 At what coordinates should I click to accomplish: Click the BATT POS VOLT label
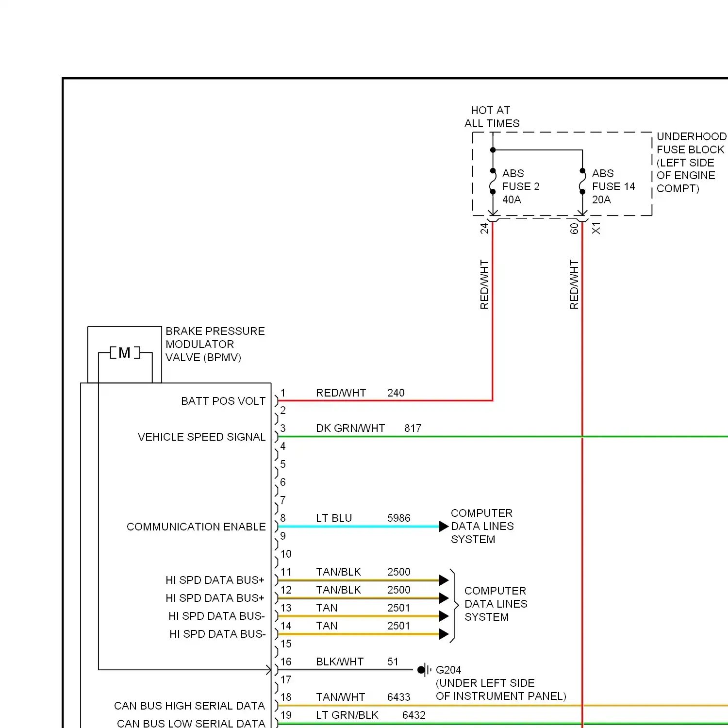[223, 401]
